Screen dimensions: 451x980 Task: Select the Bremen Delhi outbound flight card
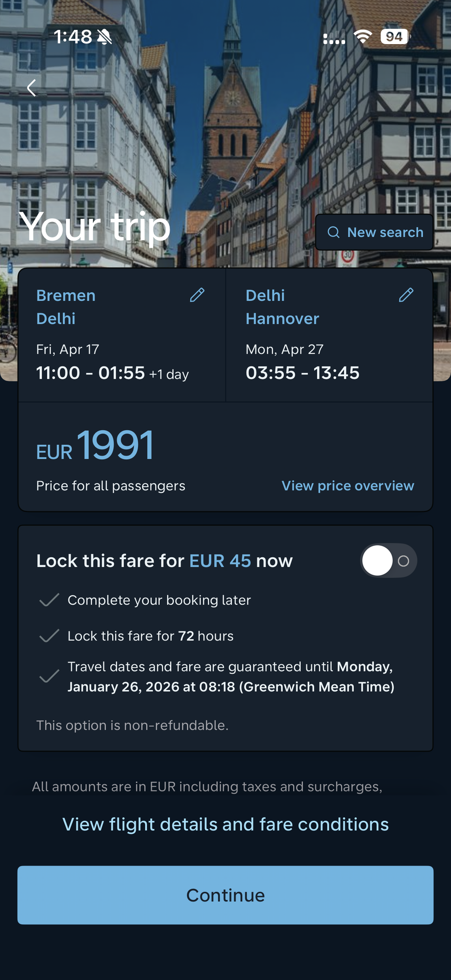click(122, 335)
